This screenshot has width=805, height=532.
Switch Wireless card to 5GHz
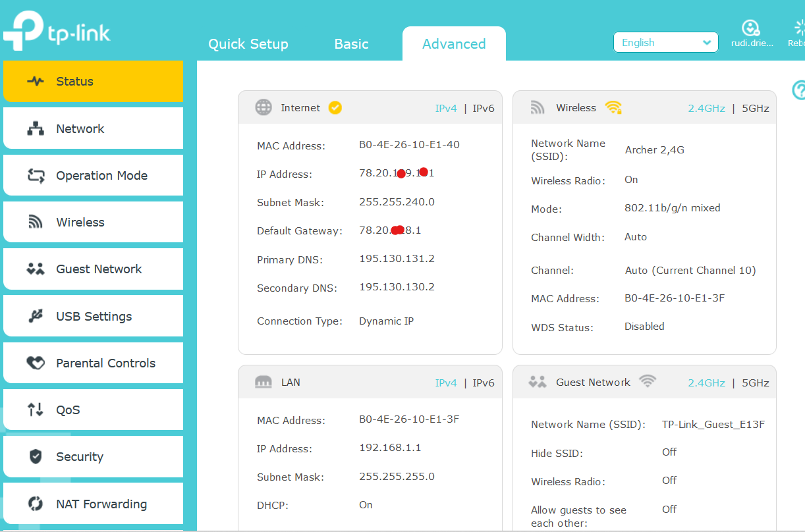pos(756,109)
